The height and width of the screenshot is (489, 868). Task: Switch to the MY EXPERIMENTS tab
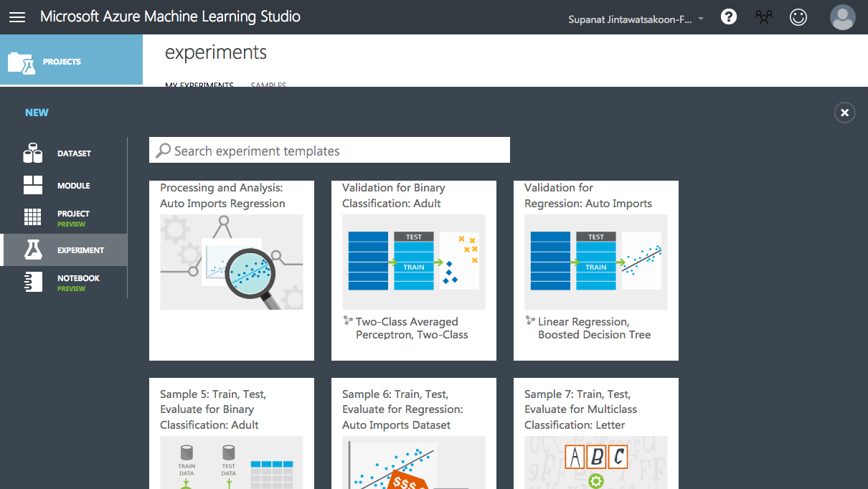click(199, 85)
